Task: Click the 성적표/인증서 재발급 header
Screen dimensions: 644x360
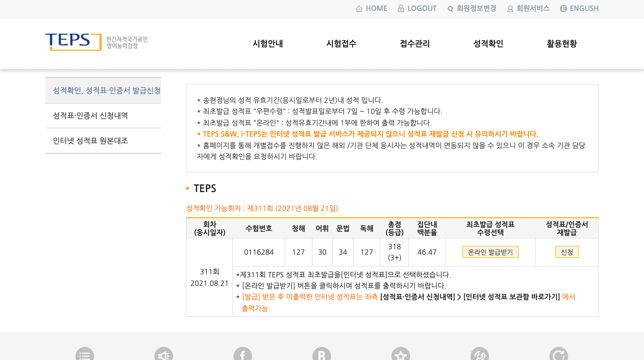Action: coord(567,228)
